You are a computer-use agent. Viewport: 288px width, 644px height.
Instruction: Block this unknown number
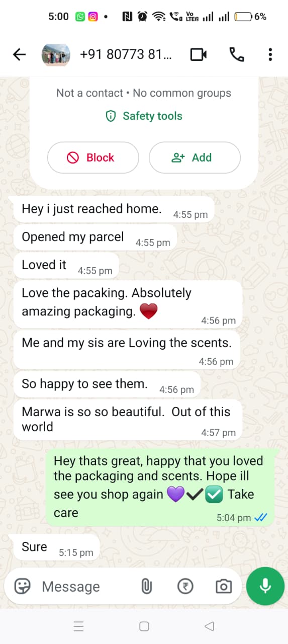pos(93,157)
